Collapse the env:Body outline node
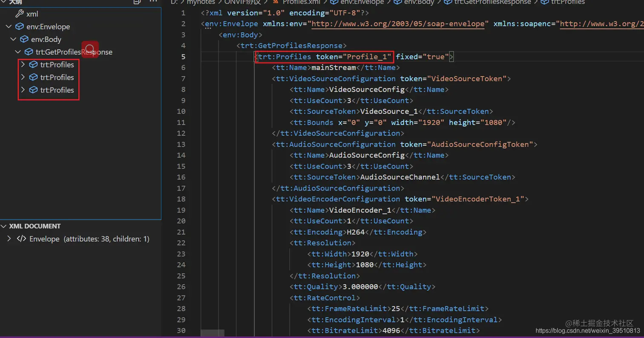The height and width of the screenshot is (338, 644). (13, 40)
